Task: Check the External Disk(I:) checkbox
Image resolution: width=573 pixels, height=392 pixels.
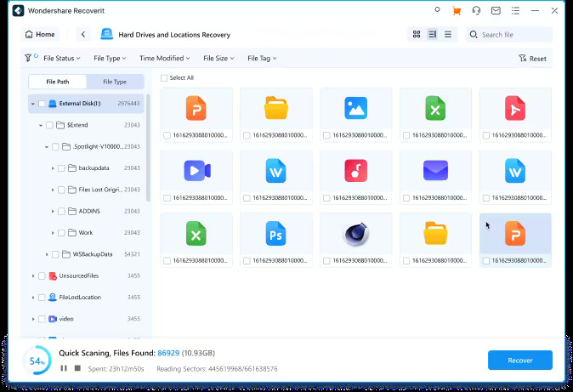Action: (x=42, y=104)
